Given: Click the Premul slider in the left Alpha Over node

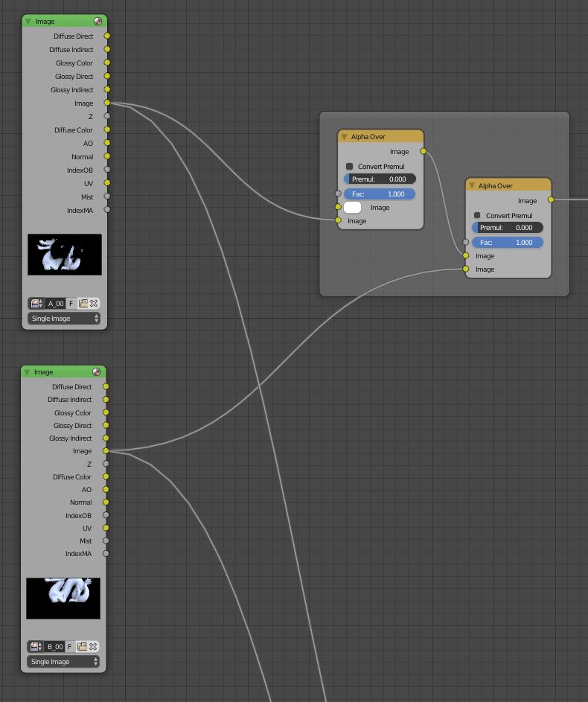Looking at the screenshot, I should pyautogui.click(x=380, y=179).
